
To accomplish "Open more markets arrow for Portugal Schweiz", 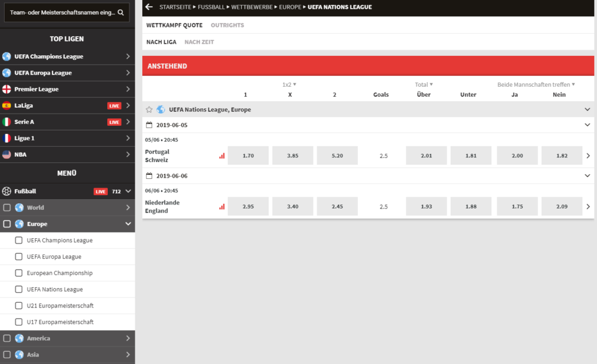I will coord(588,156).
